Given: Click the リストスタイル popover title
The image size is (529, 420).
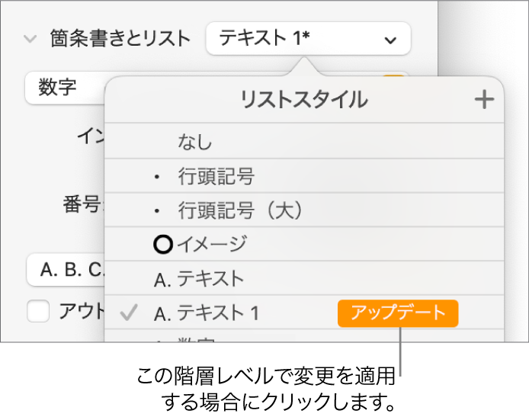Looking at the screenshot, I should (303, 100).
